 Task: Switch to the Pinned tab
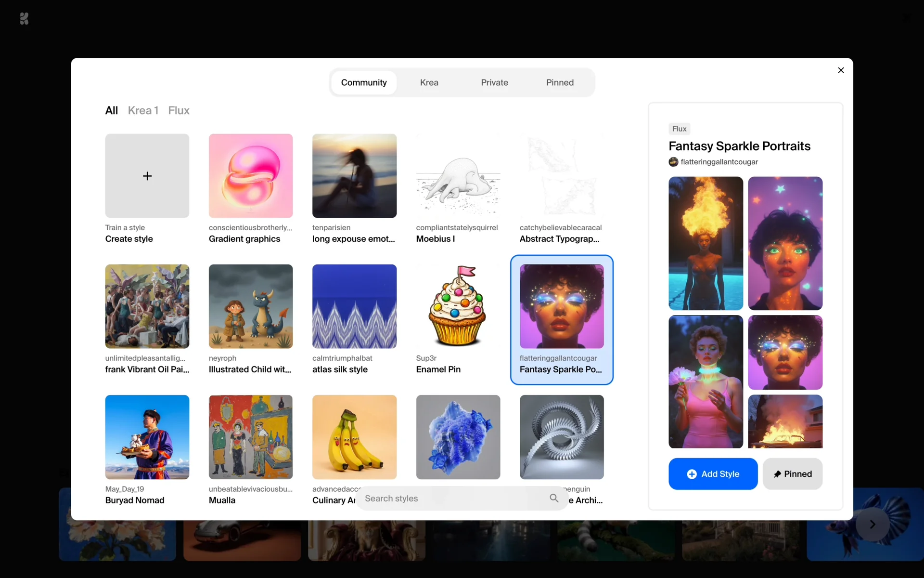560,82
